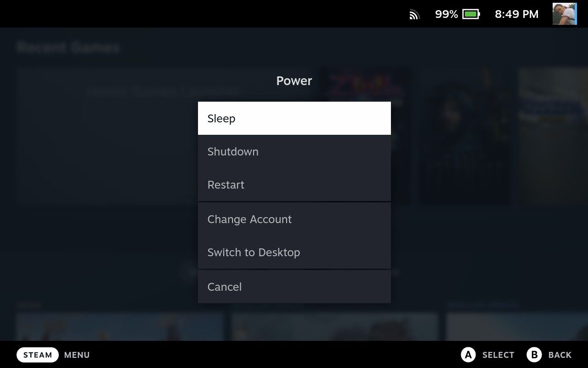Screen dimensions: 588x368
Task: Click the A Select button hint
Action: click(x=488, y=355)
